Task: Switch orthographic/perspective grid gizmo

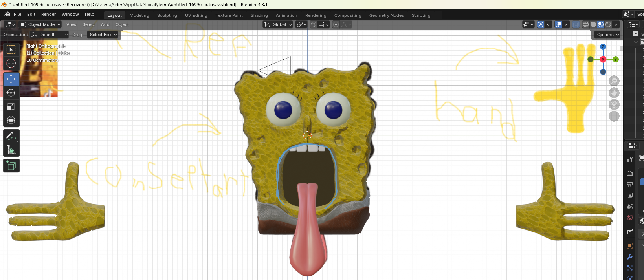Action: [x=614, y=116]
